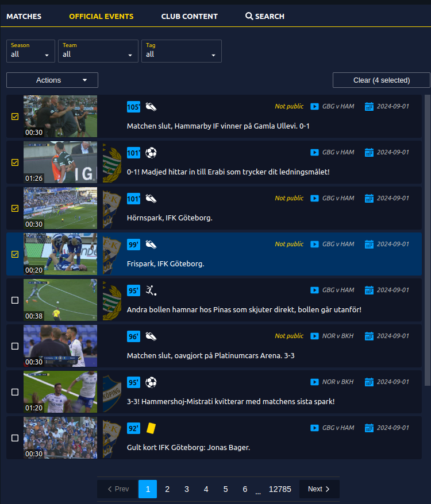Viewport: 431px width, 504px height.
Task: Open the Search tab
Action: (265, 17)
